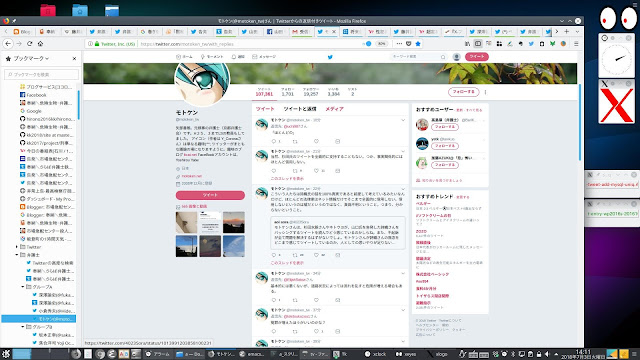This screenshot has height=360, width=640.
Task: Close the active Twitter browser tab
Action: tap(334, 31)
